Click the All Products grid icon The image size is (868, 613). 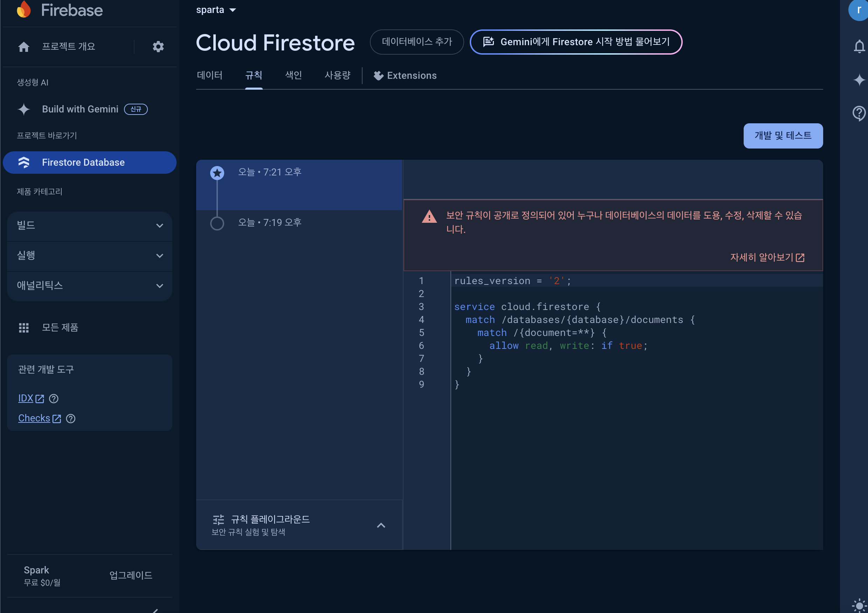coord(24,328)
